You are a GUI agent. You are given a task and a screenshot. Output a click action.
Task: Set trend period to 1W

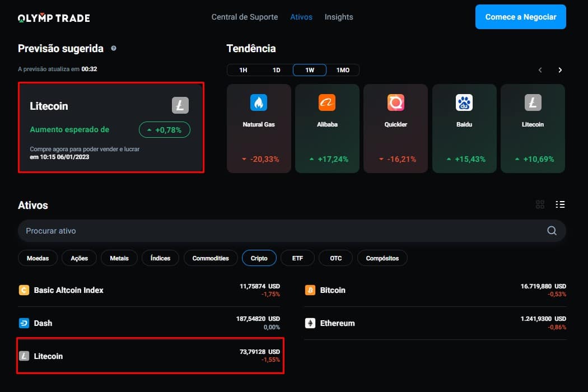(x=310, y=70)
